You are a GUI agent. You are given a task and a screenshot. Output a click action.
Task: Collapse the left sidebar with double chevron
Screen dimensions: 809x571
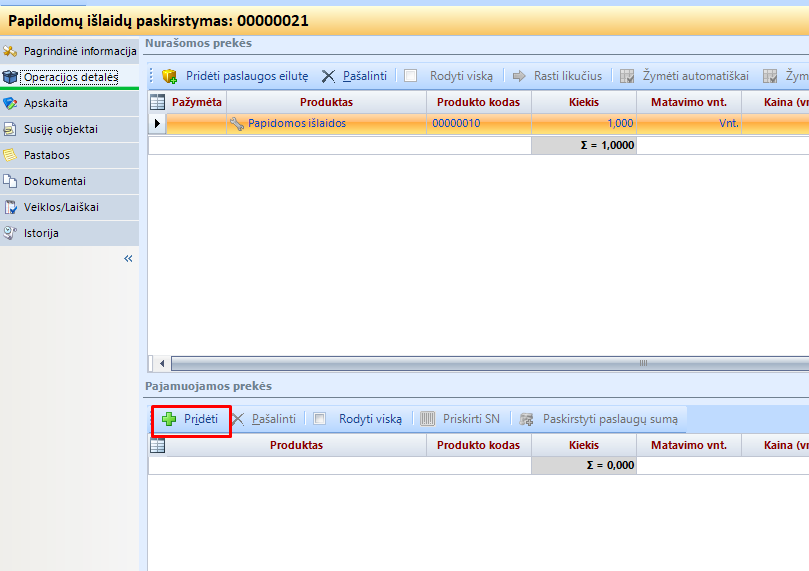pos(128,259)
